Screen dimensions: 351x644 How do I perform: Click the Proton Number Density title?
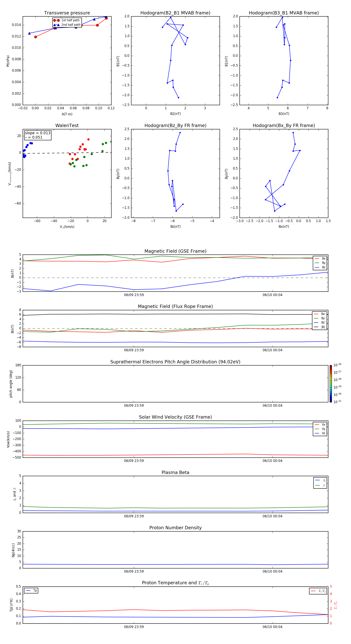(x=175, y=528)
